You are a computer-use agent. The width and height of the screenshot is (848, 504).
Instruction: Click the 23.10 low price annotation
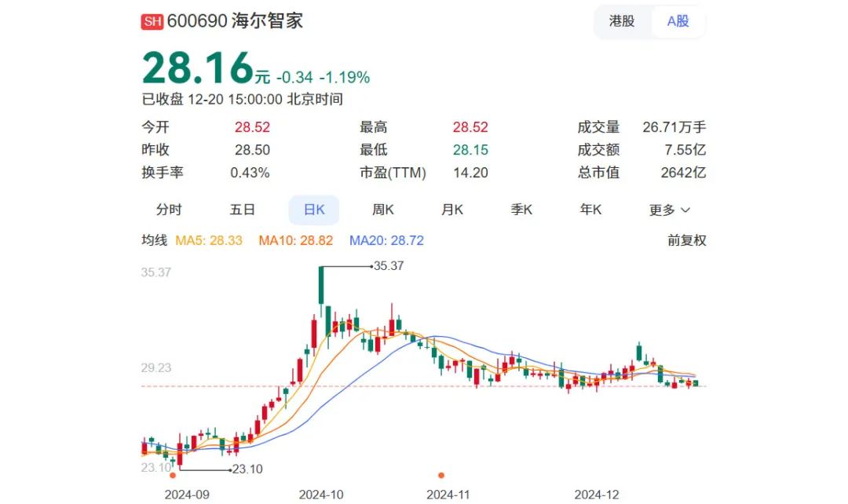247,469
